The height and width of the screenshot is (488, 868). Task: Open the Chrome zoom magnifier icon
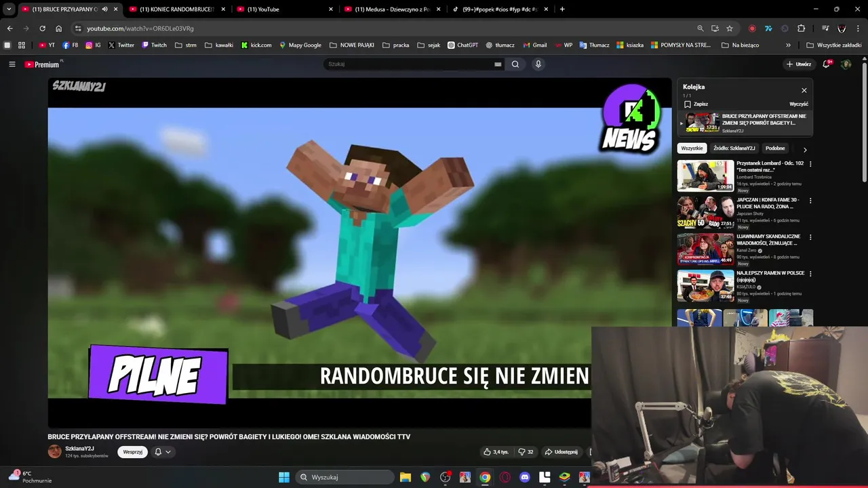(701, 28)
